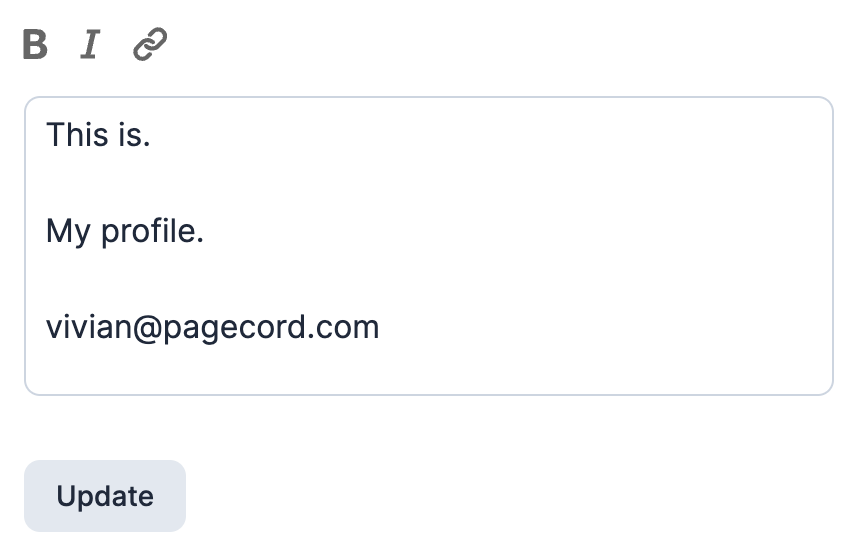
Task: Apply italic formatting
Action: point(90,45)
